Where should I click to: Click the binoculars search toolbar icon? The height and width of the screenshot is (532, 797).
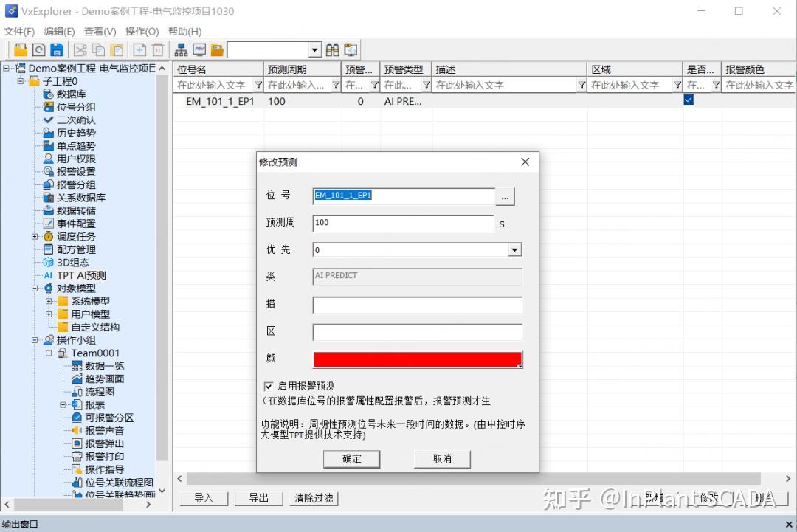[331, 49]
